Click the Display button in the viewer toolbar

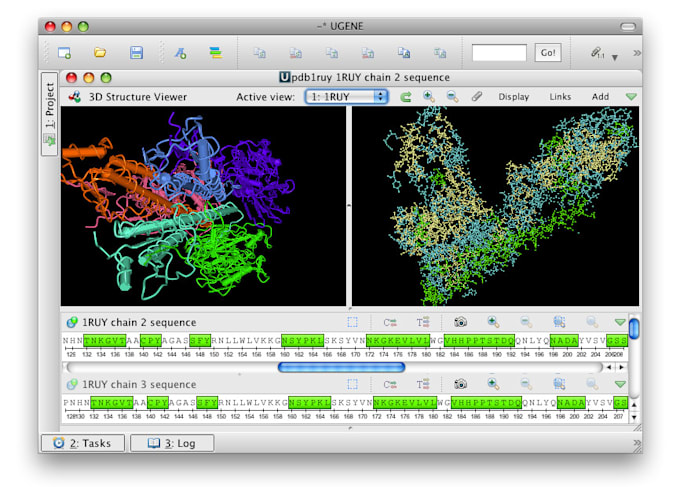(x=514, y=97)
